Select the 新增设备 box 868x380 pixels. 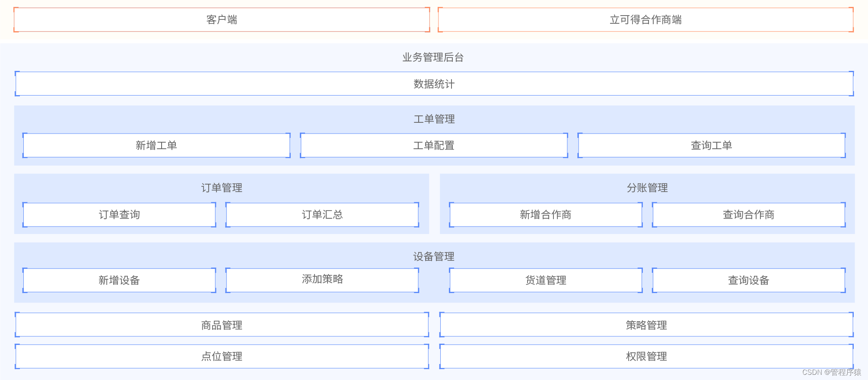(119, 280)
